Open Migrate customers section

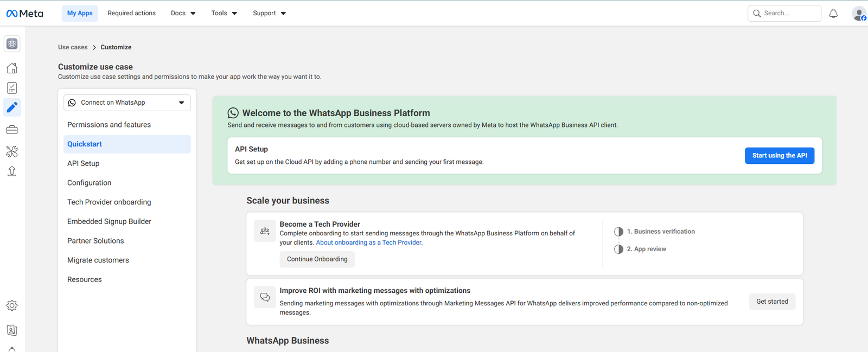point(127,260)
